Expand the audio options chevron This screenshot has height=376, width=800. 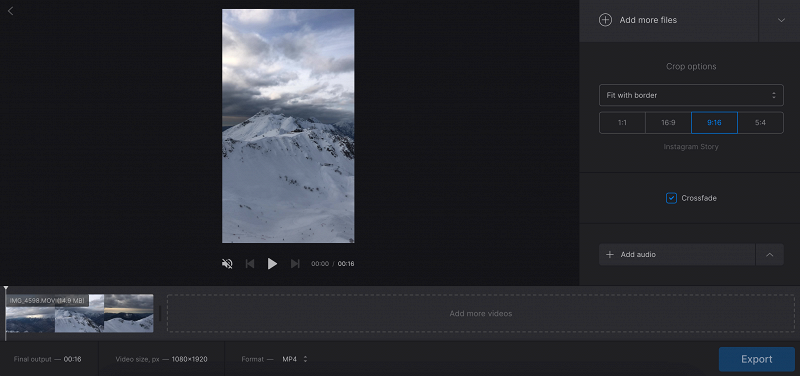769,254
